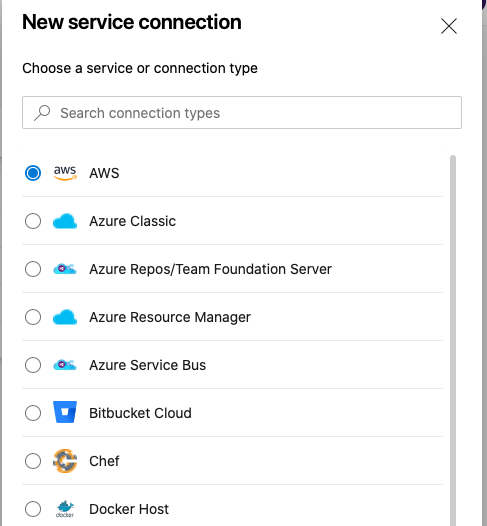Click the Azure Repos/Team Foundation Server icon
487x526 pixels.
click(x=65, y=269)
